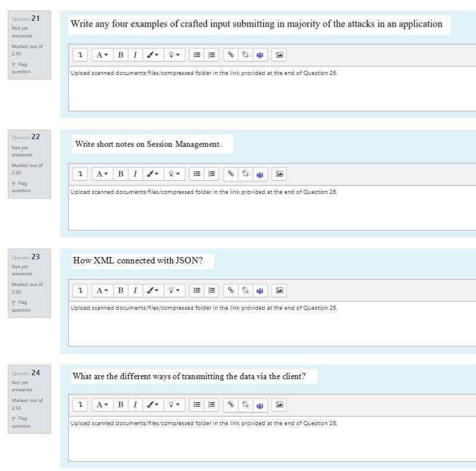
Task: Insert a link in Question 22 editor
Action: (x=229, y=174)
